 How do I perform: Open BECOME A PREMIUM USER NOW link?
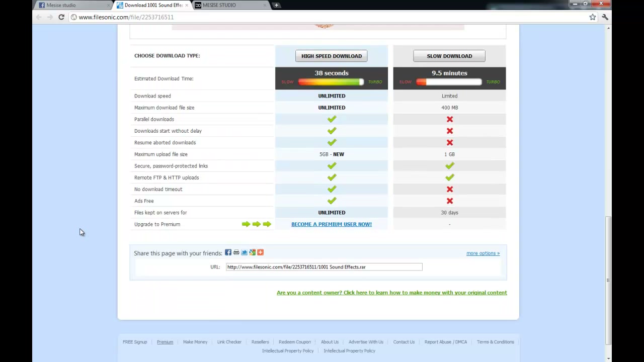(x=332, y=224)
